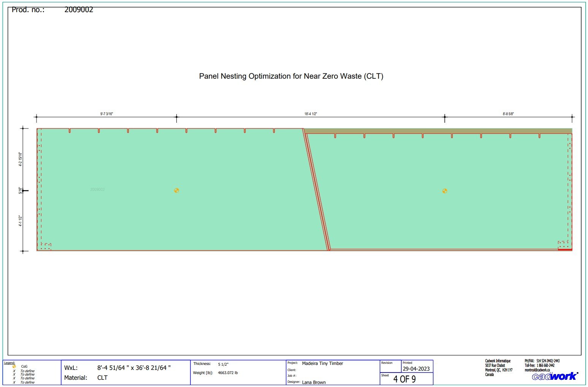Click the 8'-4 51/64 " x 36'-8 21/64 " value
Viewport: 588px width, 387px height.
(134, 368)
